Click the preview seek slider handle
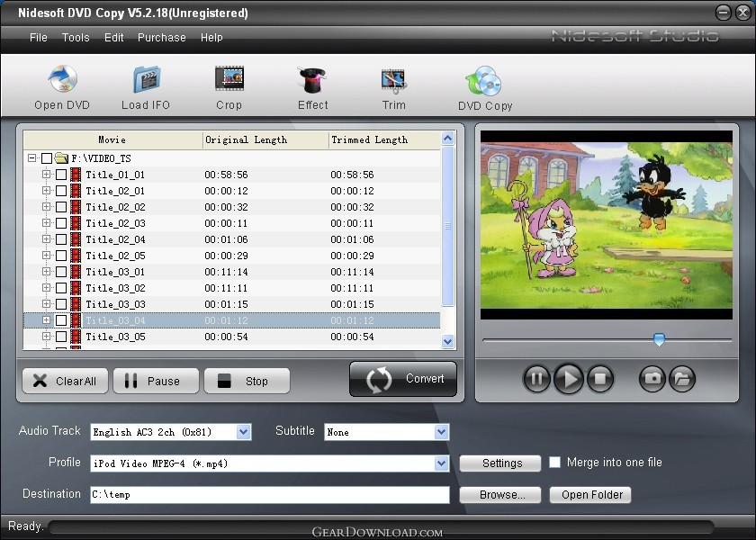 point(659,339)
